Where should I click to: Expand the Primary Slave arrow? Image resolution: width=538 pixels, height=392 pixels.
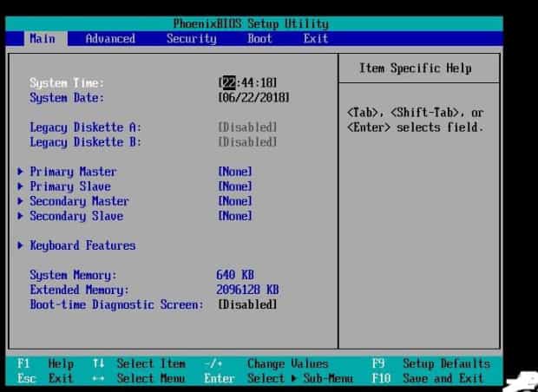tap(20, 186)
